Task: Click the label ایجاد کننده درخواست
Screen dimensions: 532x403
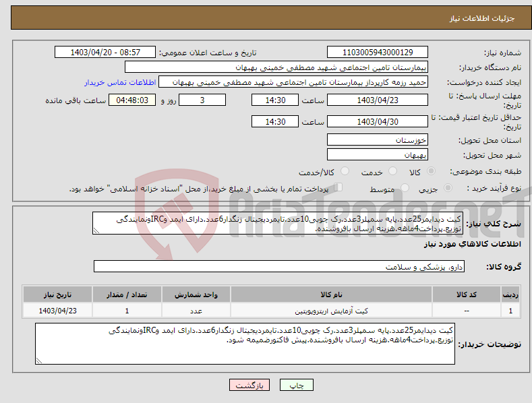Action: tap(484, 82)
